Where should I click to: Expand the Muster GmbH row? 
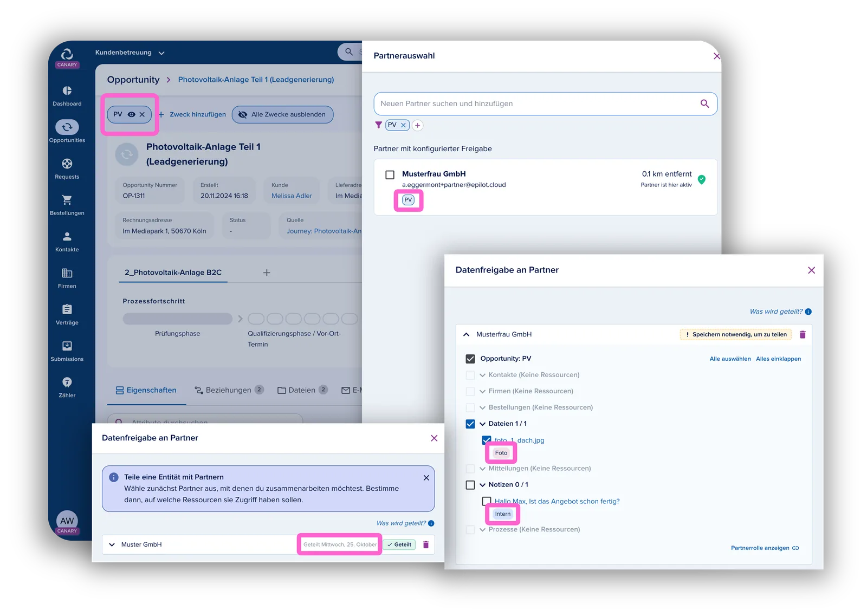[112, 544]
